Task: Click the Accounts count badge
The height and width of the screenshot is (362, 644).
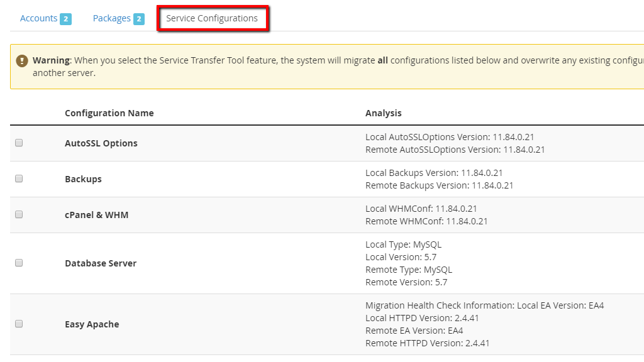Action: tap(65, 19)
